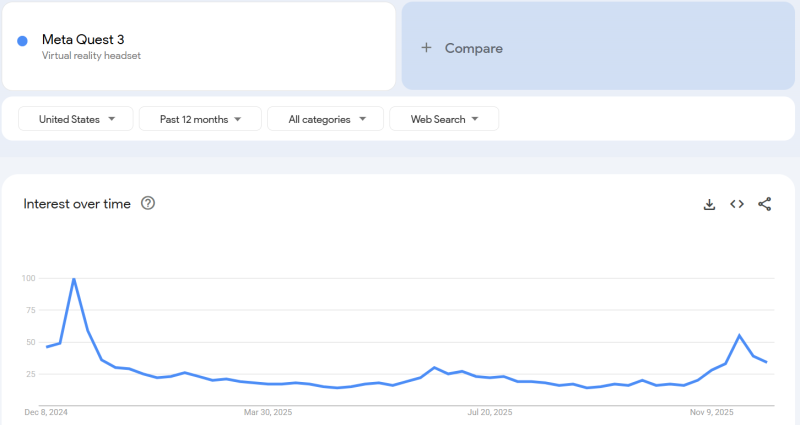Screen dimensions: 800x425
Task: Expand the United States region dropdown
Action: click(x=76, y=119)
